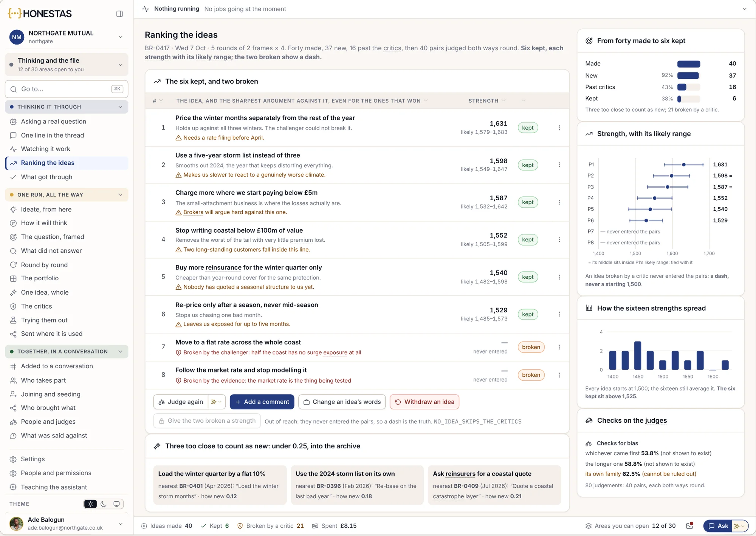Screen dimensions: 756x536
Task: Expand the Thinking and the file selector
Action: (121, 65)
